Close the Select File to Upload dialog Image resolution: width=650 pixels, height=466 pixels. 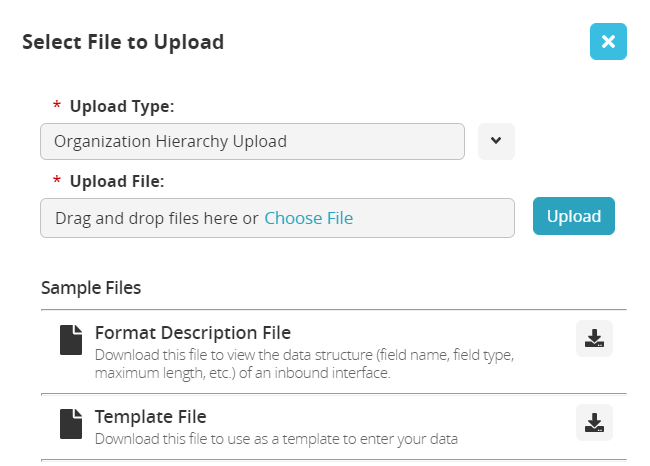tap(608, 42)
